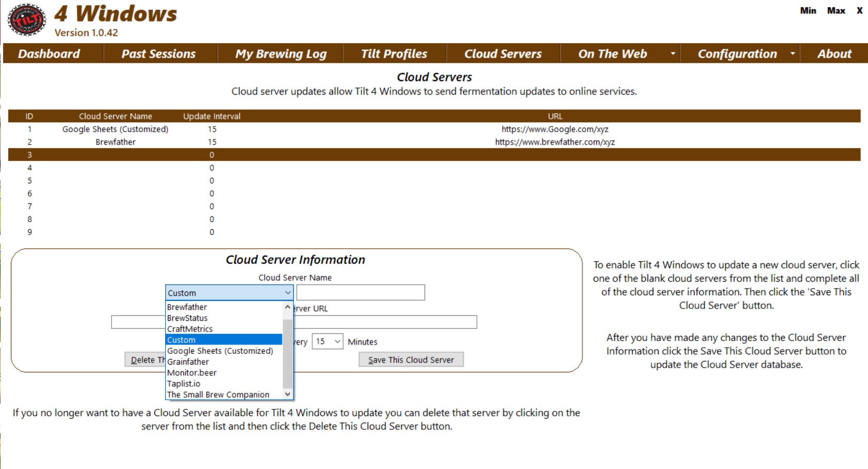Screen dimensions: 868x469
Task: Go to Tilt Profiles tab
Action: click(394, 53)
